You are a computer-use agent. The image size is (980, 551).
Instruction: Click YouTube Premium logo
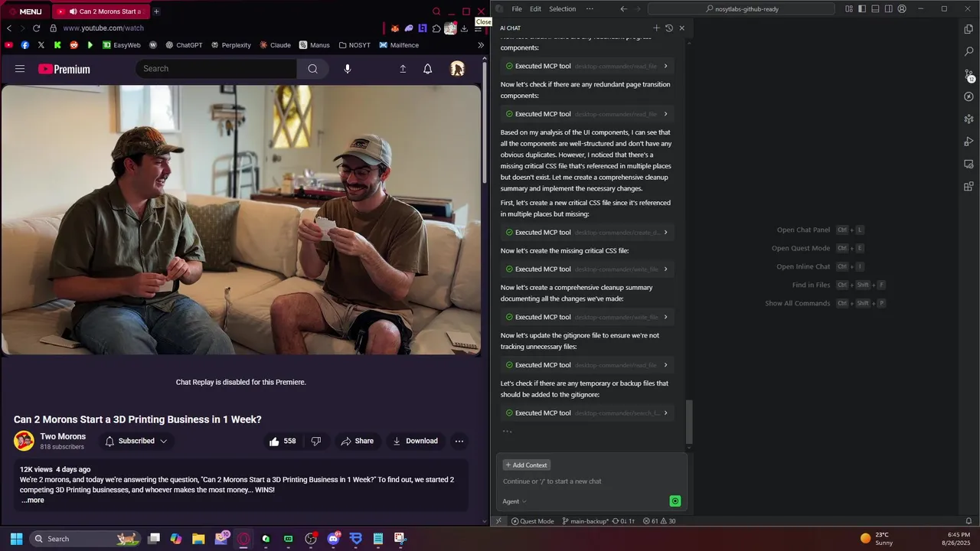tap(64, 69)
